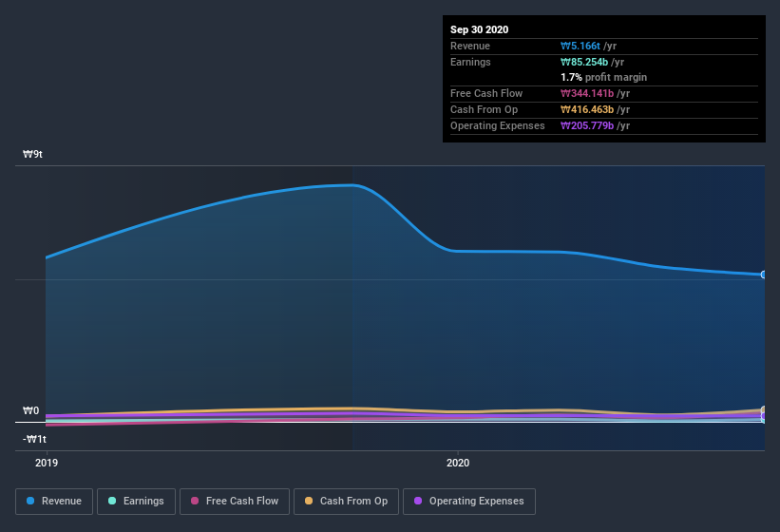780x532 pixels.
Task: Click the Operating Expenses label in tooltip
Action: point(498,125)
